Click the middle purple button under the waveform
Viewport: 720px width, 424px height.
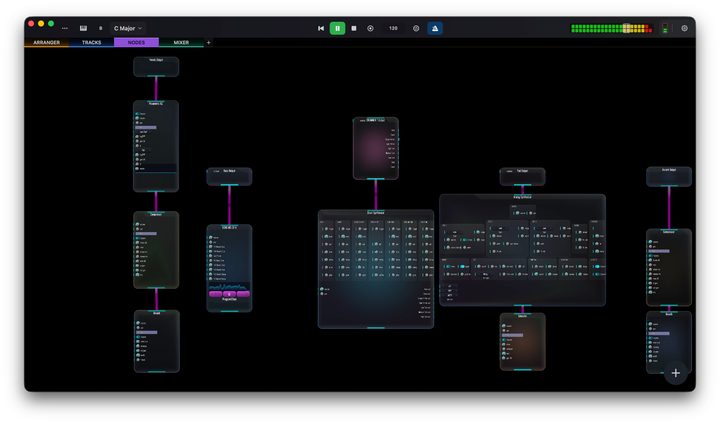click(x=229, y=294)
